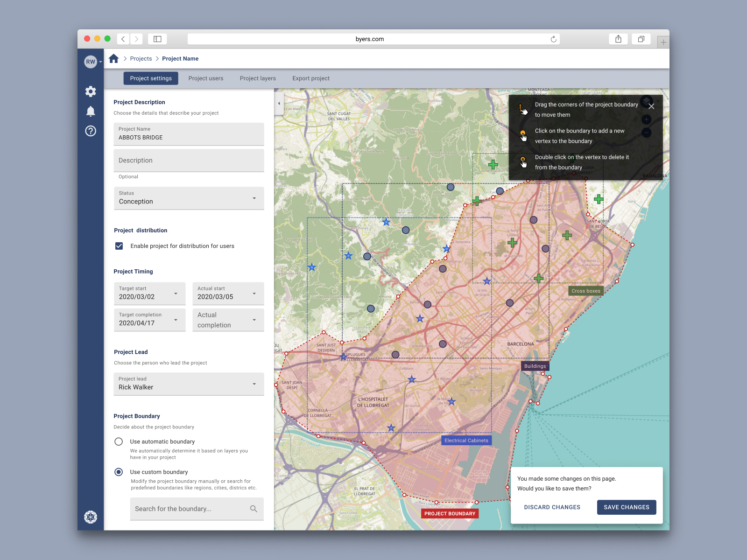Click the home icon in breadcrumb

[113, 58]
